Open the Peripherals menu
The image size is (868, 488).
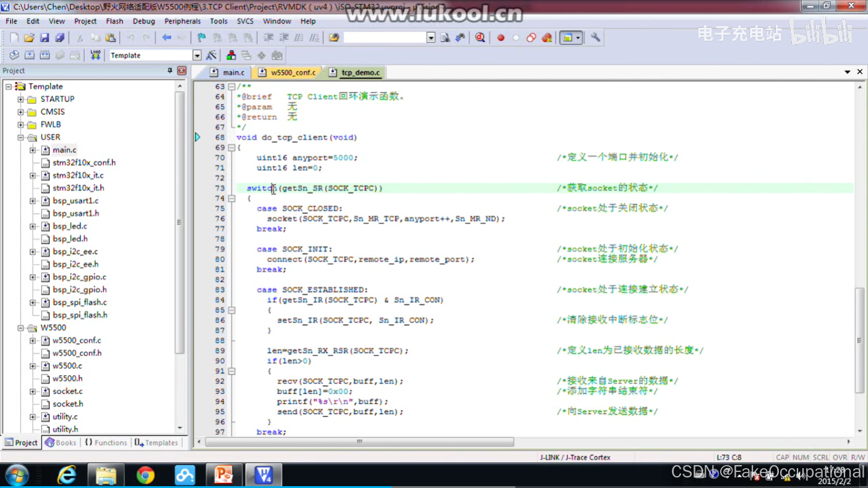pos(183,21)
